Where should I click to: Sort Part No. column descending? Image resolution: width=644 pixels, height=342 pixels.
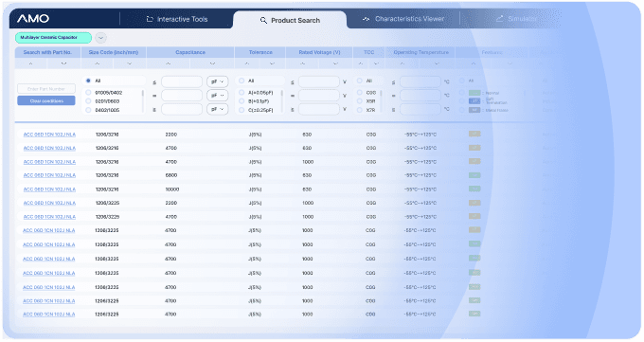point(63,63)
